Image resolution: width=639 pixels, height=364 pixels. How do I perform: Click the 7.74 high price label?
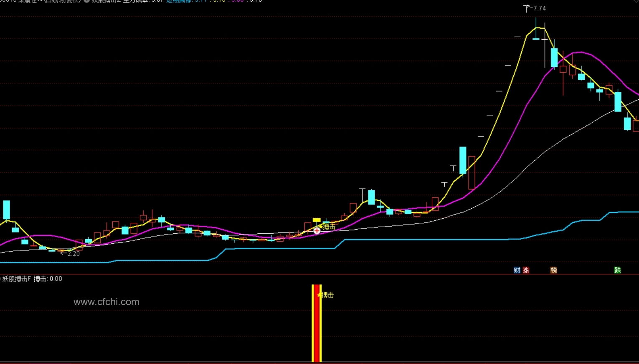539,8
